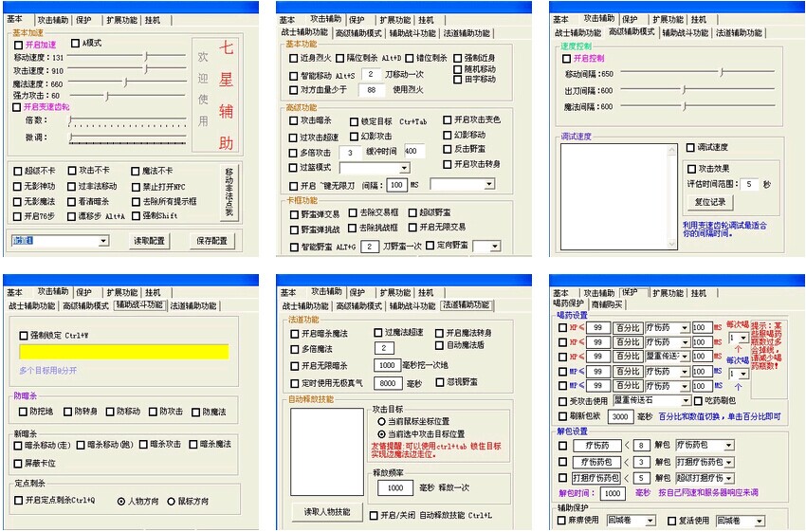
Task: Click 定时使用无极真气 8000 field
Action: [x=388, y=383]
